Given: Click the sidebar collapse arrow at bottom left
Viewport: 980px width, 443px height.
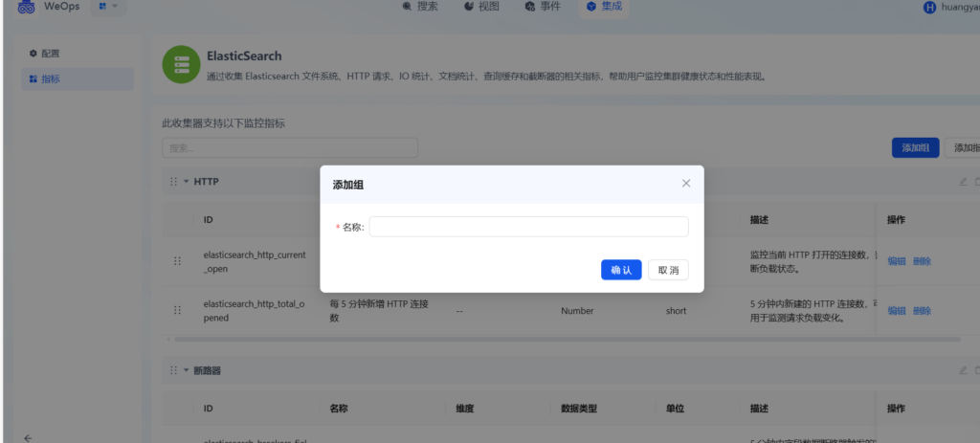Looking at the screenshot, I should click(28, 438).
